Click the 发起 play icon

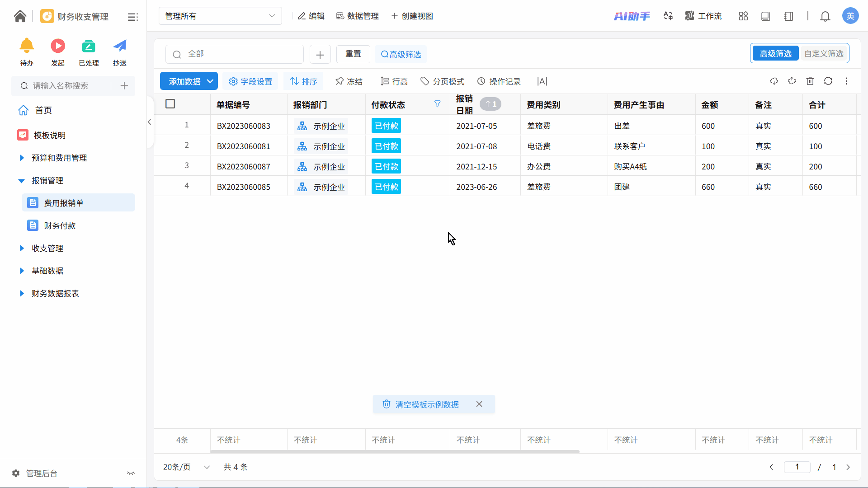57,46
